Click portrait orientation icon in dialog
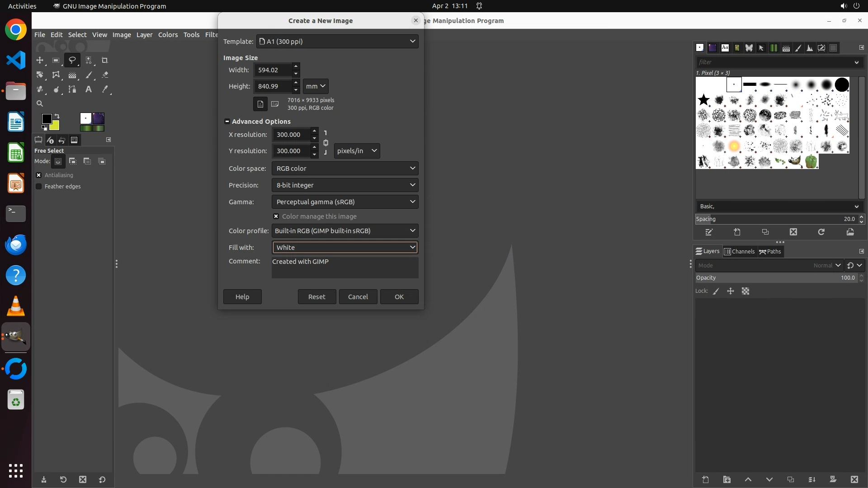This screenshot has height=488, width=868. [x=260, y=104]
